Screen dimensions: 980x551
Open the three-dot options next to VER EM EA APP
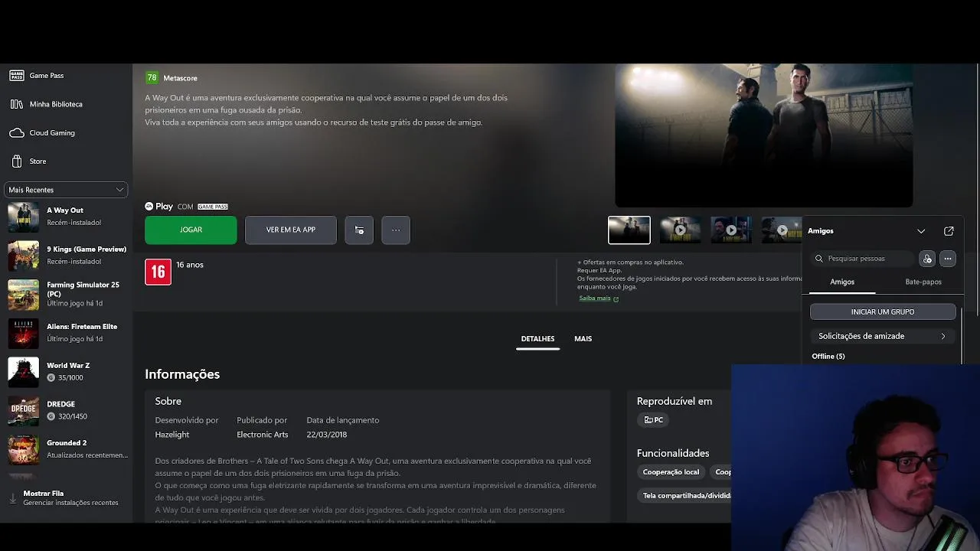pyautogui.click(x=396, y=230)
